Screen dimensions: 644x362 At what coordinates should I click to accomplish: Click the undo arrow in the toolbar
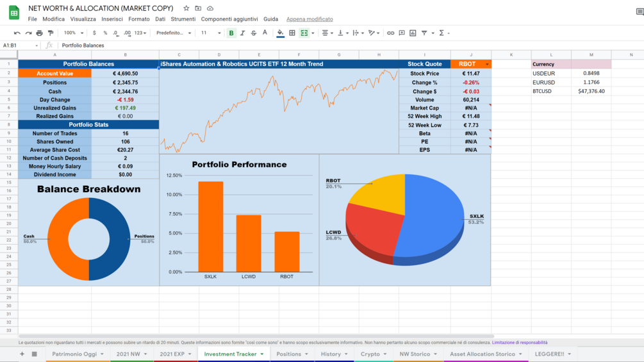(17, 33)
